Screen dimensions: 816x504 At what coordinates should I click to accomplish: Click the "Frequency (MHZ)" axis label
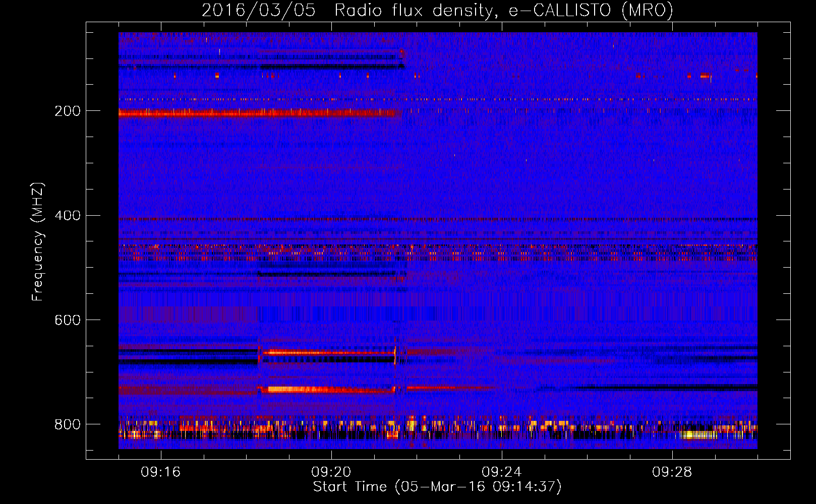(x=38, y=242)
